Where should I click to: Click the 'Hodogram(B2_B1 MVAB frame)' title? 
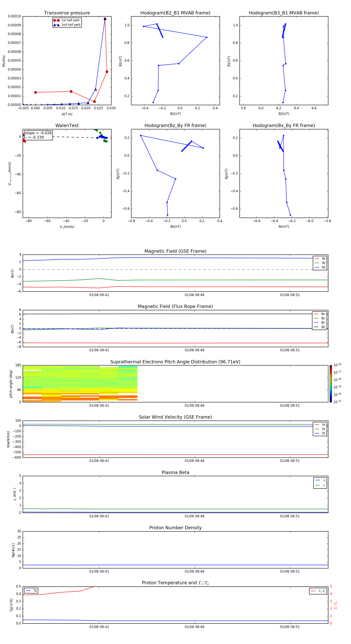[x=175, y=13]
